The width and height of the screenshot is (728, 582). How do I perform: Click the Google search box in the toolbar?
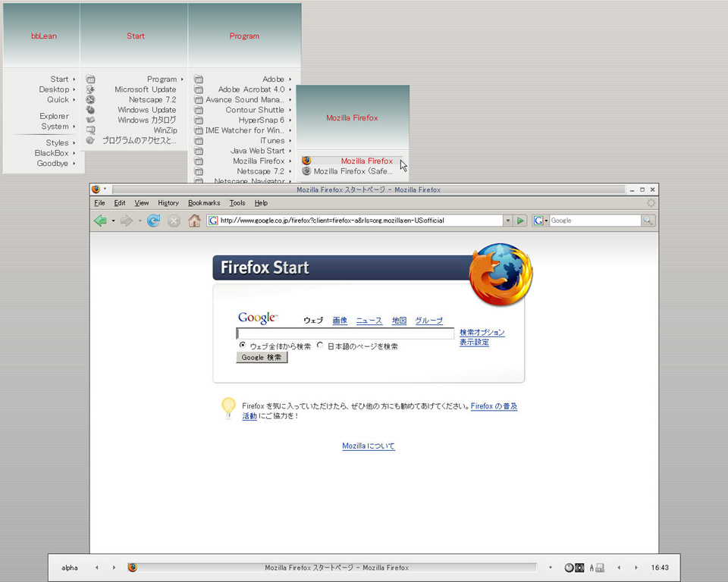pos(595,221)
